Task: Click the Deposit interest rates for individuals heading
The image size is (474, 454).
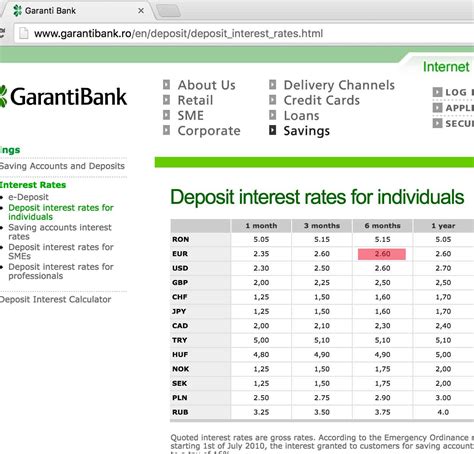Action: (x=317, y=197)
